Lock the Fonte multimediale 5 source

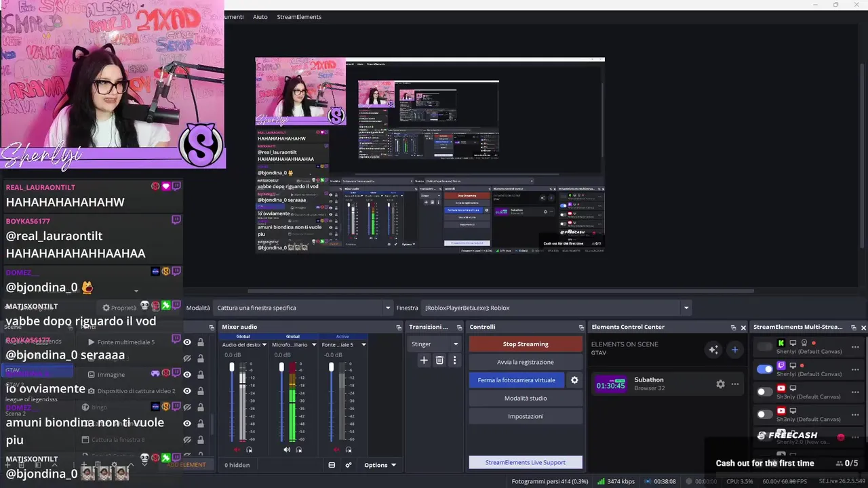(x=201, y=342)
